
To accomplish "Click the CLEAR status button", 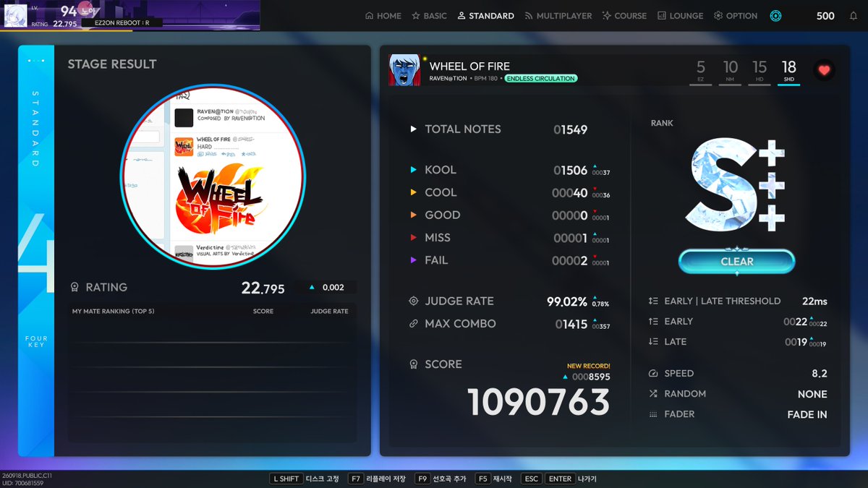I will [x=737, y=262].
